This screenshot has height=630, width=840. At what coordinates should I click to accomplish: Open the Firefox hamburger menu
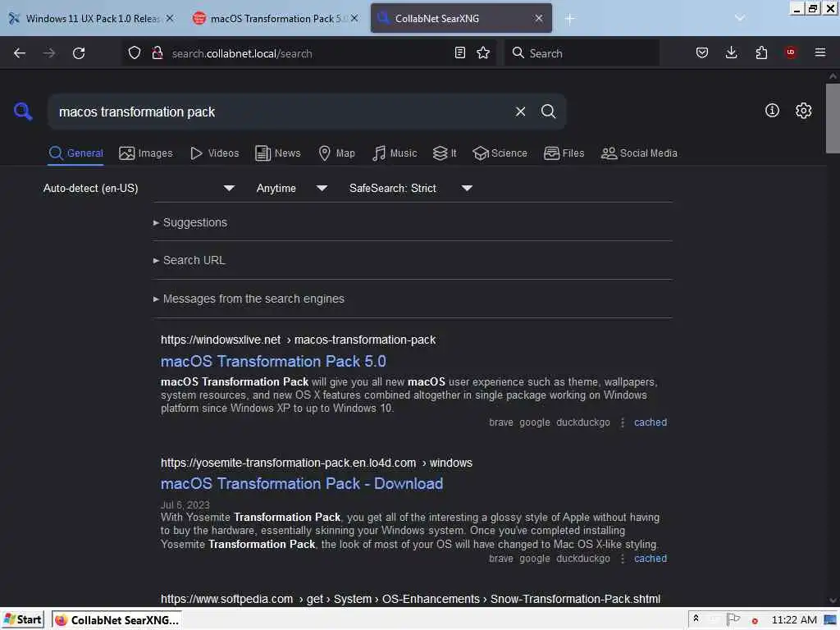820,52
